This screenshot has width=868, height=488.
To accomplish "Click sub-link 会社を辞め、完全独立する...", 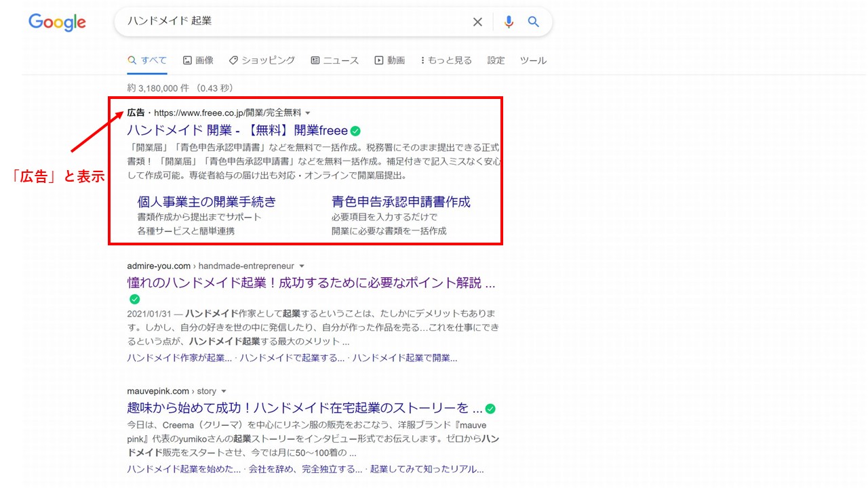I will pos(305,469).
